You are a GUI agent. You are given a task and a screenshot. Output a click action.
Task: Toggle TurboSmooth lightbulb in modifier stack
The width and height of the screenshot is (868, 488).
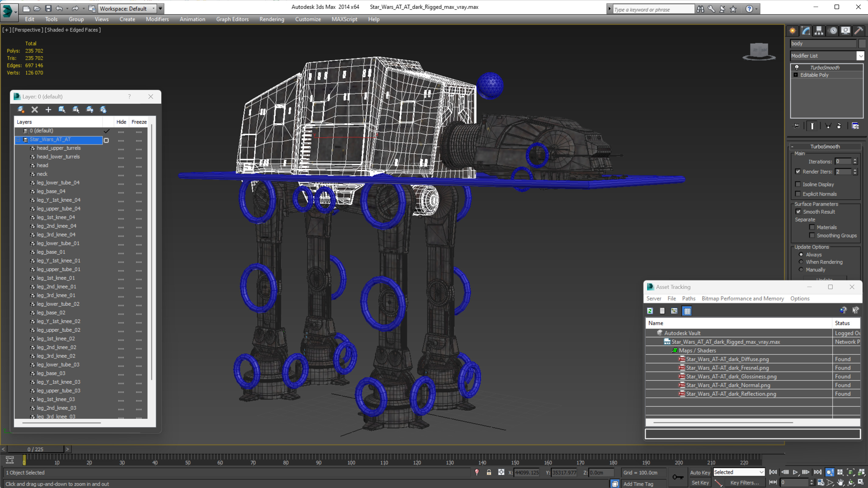click(x=797, y=67)
